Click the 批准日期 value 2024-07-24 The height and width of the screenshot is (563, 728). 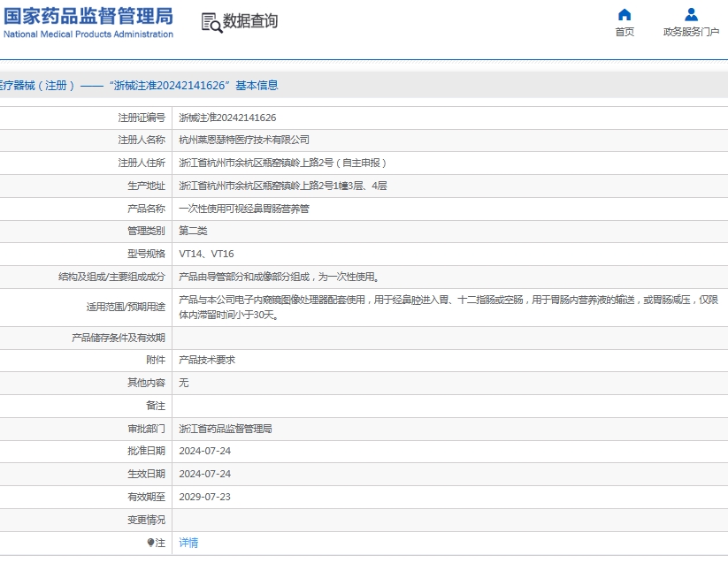point(204,452)
